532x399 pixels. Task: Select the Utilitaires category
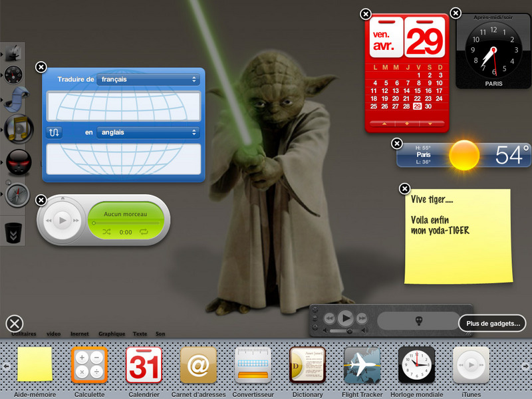coord(24,334)
